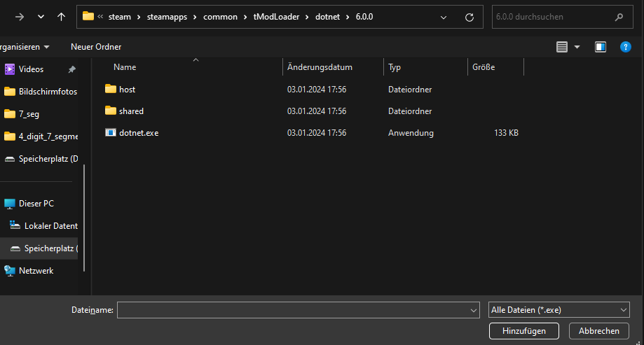Sort by the Name column
Viewport: 644px width, 345px height.
click(125, 67)
